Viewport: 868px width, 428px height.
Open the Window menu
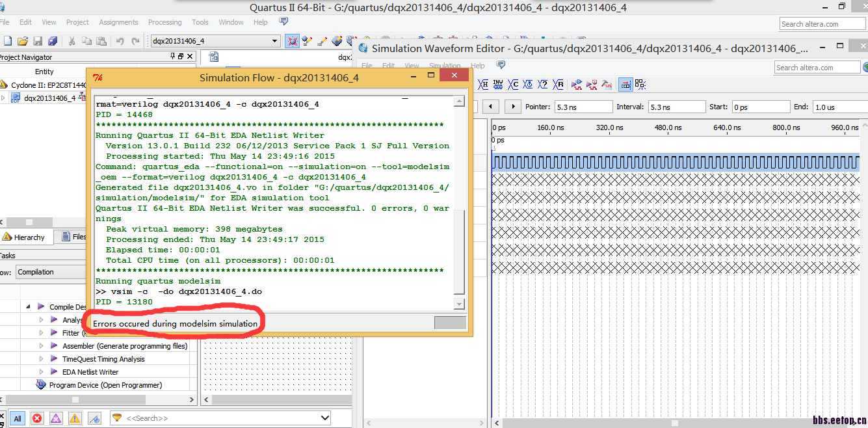(231, 22)
